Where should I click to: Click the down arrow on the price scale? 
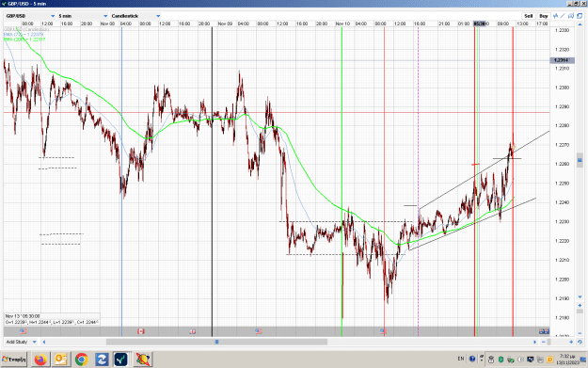point(580,297)
